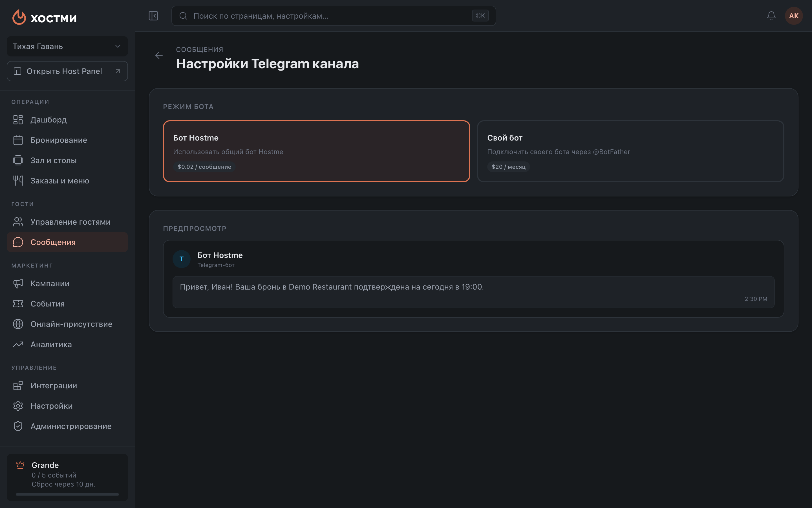Click Сброс через 10 дн. text
The width and height of the screenshot is (812, 508).
click(x=63, y=484)
